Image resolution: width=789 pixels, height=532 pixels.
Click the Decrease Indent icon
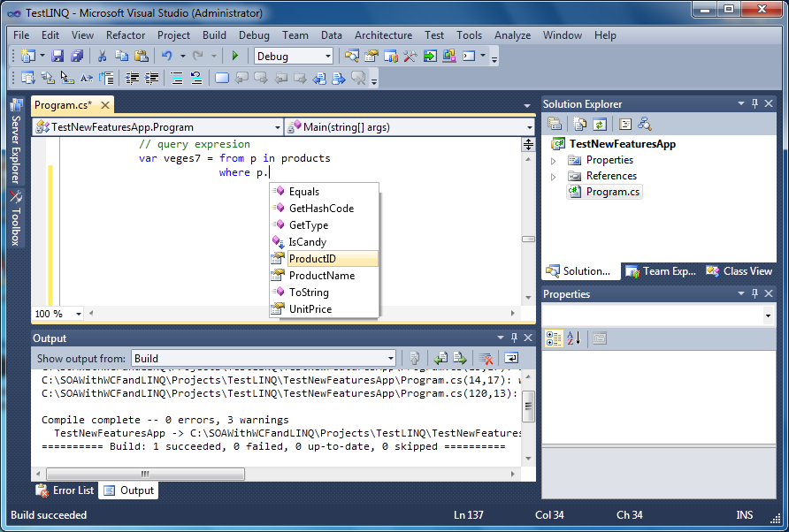[132, 78]
